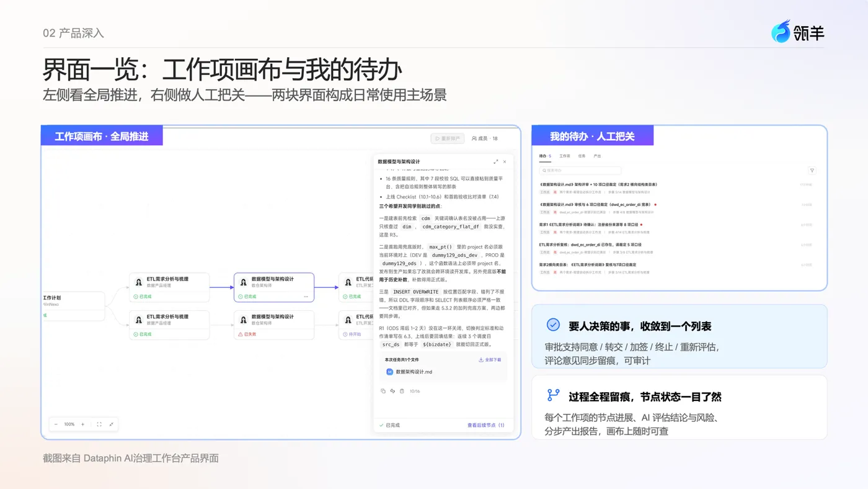Click the middle icon beside the 10/16 counter
Screen dimensions: 868x489
(x=392, y=391)
